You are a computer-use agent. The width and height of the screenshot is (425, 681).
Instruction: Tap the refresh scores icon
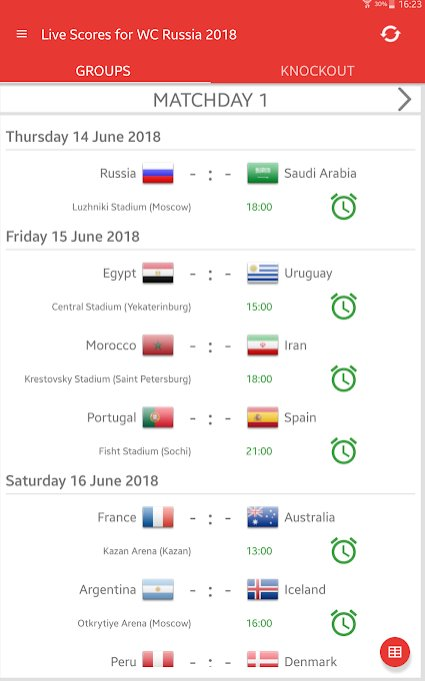[390, 34]
